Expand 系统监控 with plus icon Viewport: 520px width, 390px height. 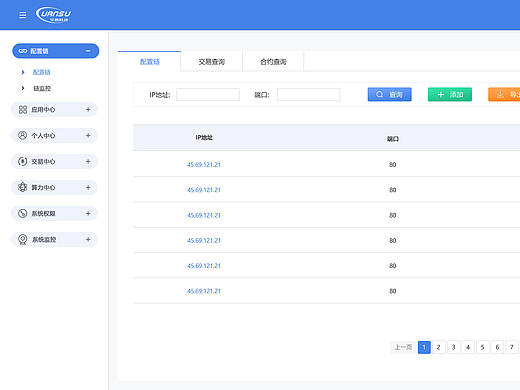coord(88,239)
